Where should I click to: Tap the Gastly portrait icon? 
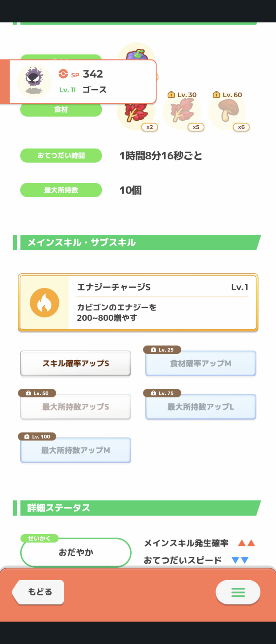pos(34,81)
